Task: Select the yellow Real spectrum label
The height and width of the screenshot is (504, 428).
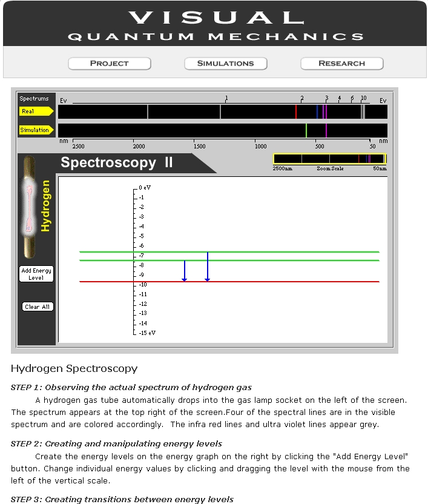Action: [x=36, y=111]
